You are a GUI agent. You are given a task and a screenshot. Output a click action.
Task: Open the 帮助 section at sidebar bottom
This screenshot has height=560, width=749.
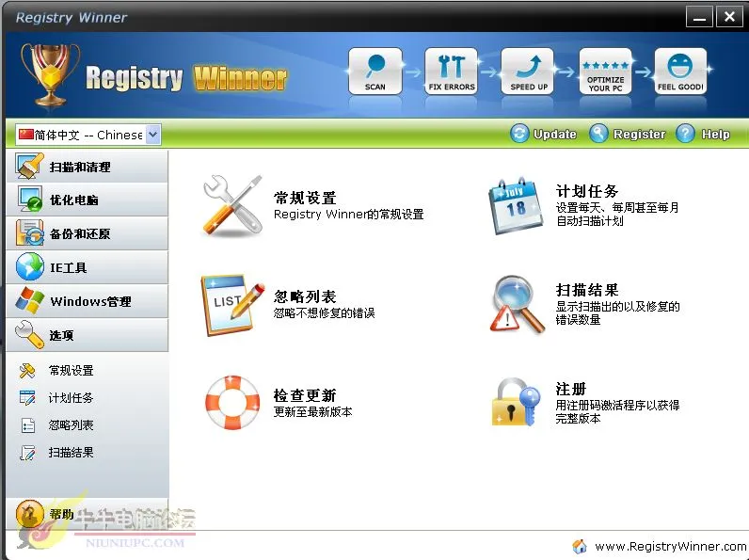(87, 514)
